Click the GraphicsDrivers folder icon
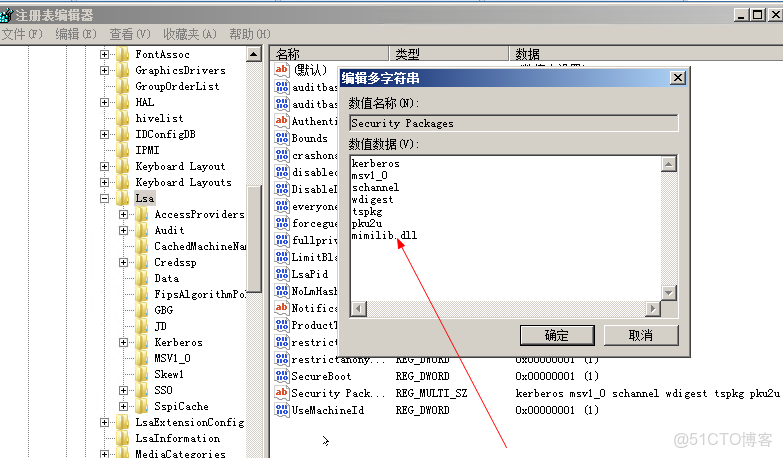783x458 pixels. (123, 70)
